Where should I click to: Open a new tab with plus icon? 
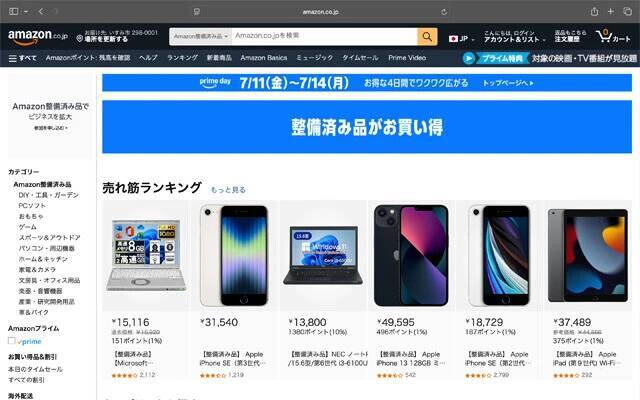[x=611, y=11]
